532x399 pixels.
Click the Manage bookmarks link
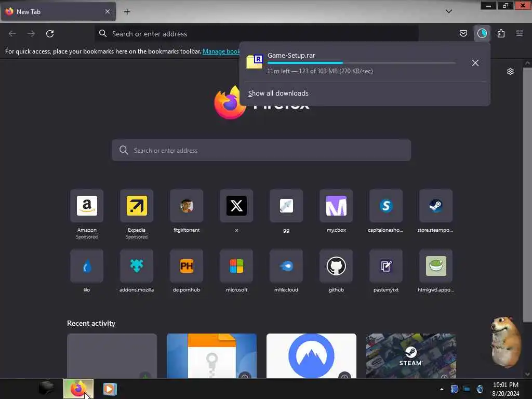pyautogui.click(x=221, y=51)
